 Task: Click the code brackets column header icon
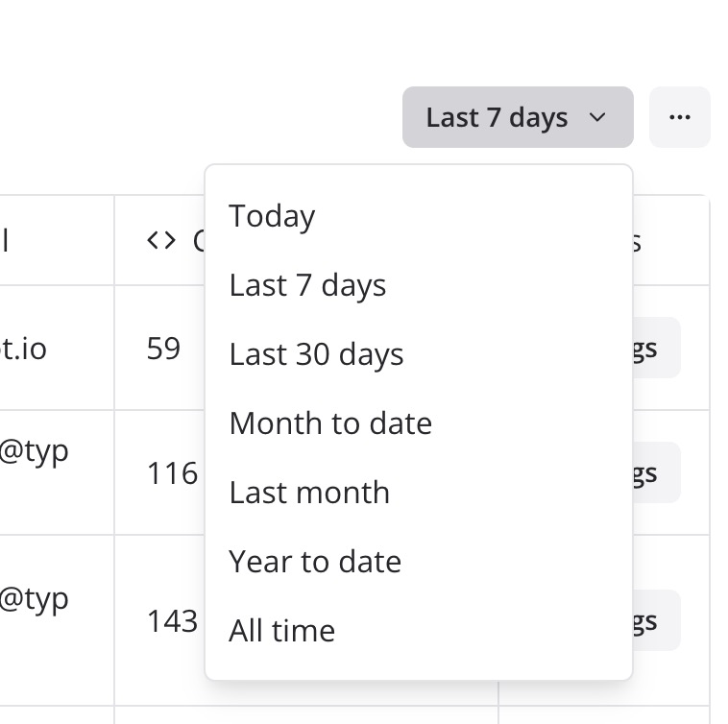pos(161,240)
